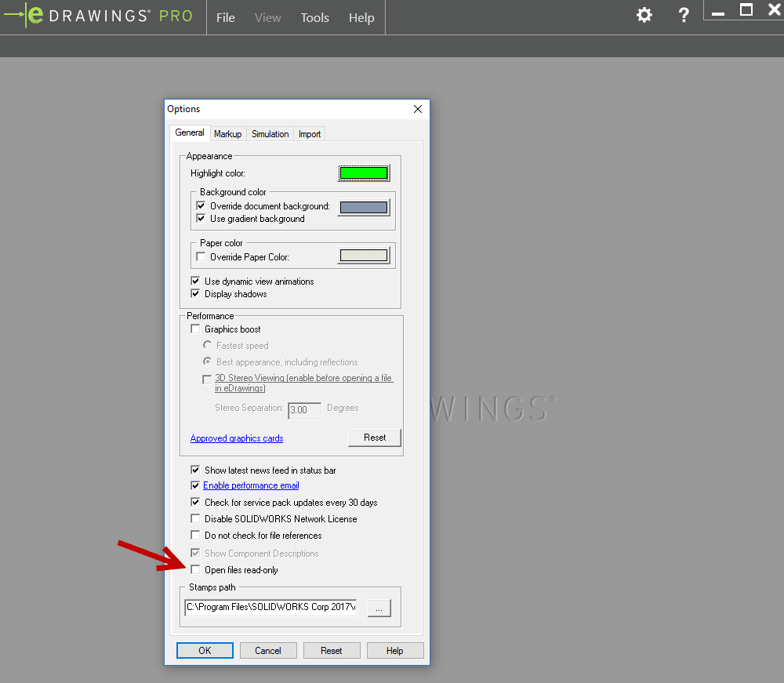Screen dimensions: 784x683
Task: Uncheck Override document background
Action: pyautogui.click(x=201, y=205)
